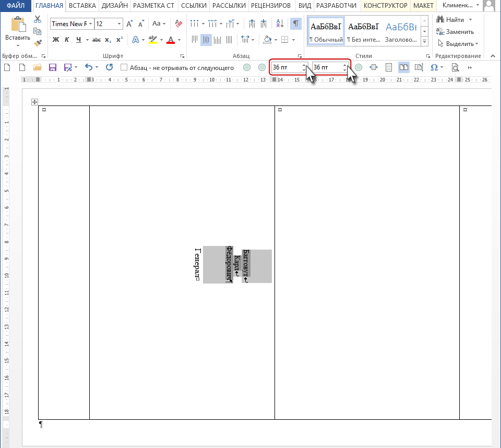Click the Sort A-Z icon
This screenshot has width=501, height=448.
280,23
